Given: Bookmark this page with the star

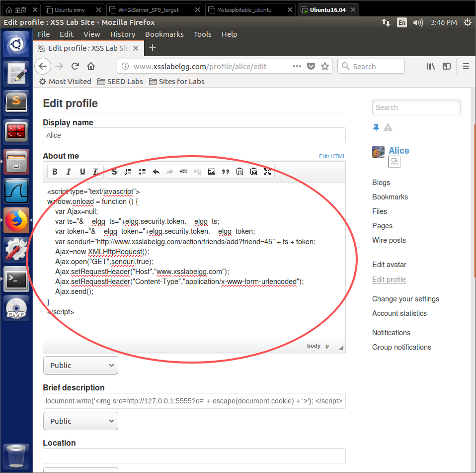Looking at the screenshot, I should pos(325,66).
